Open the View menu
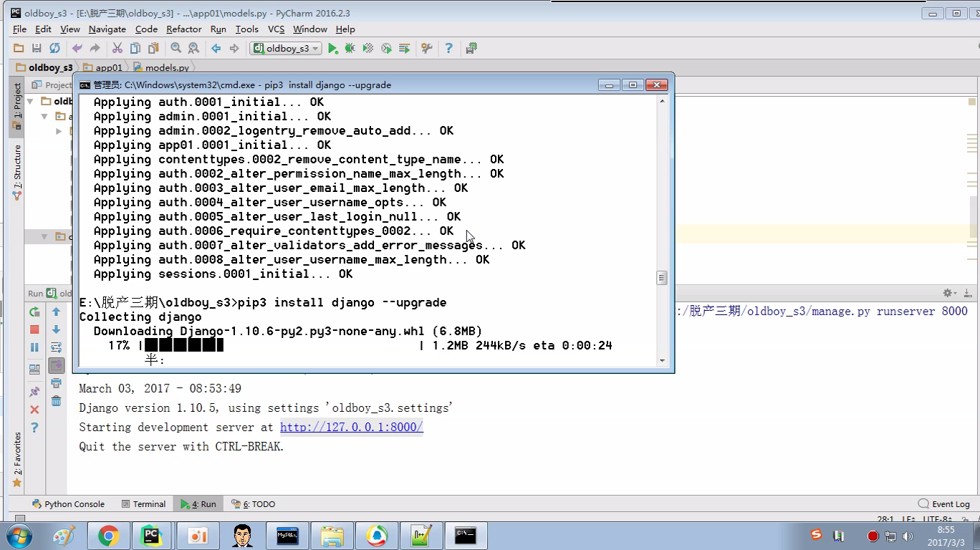Viewport: 980px width, 550px height. 69,29
